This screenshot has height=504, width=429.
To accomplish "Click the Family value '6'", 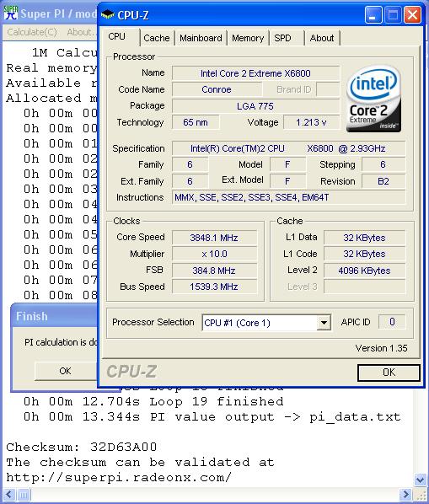I will tap(190, 164).
